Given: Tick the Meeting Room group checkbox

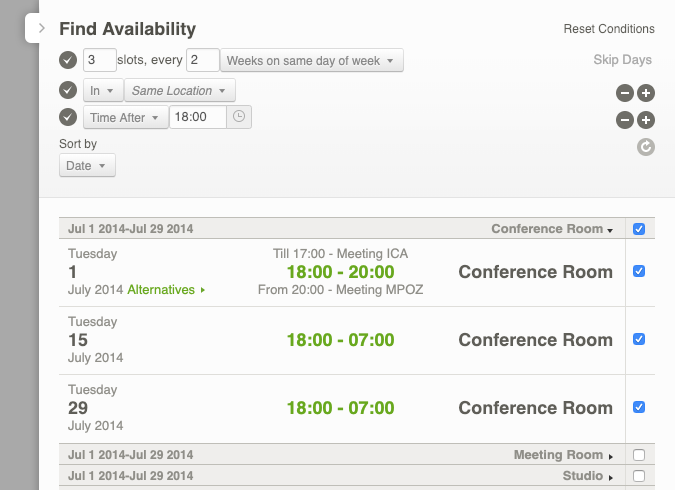Looking at the screenshot, I should click(639, 455).
